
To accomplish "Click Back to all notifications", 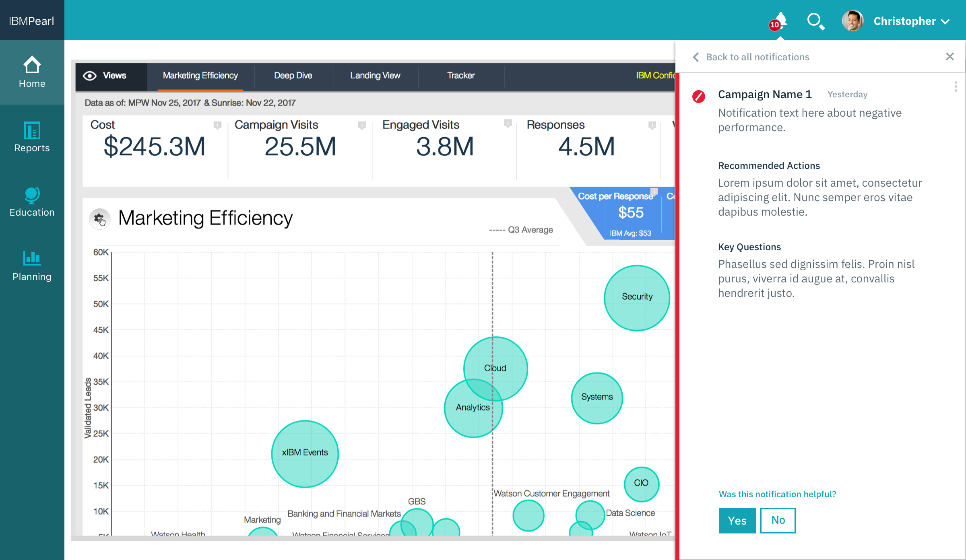I will [757, 57].
